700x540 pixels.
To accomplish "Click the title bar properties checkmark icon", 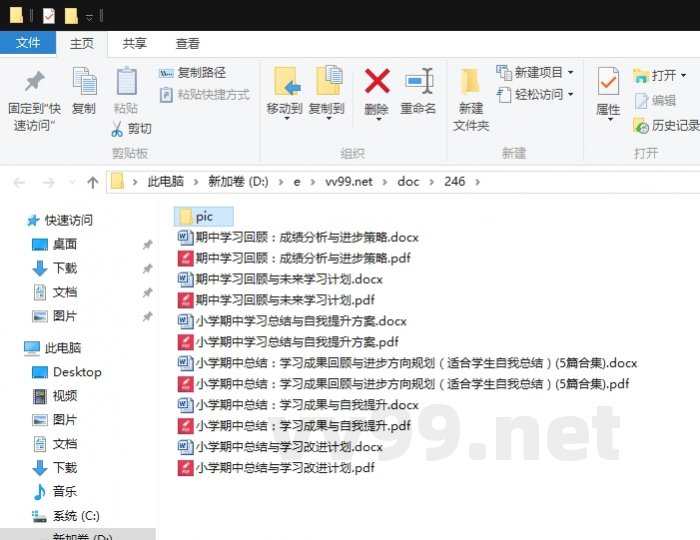I will [48, 16].
